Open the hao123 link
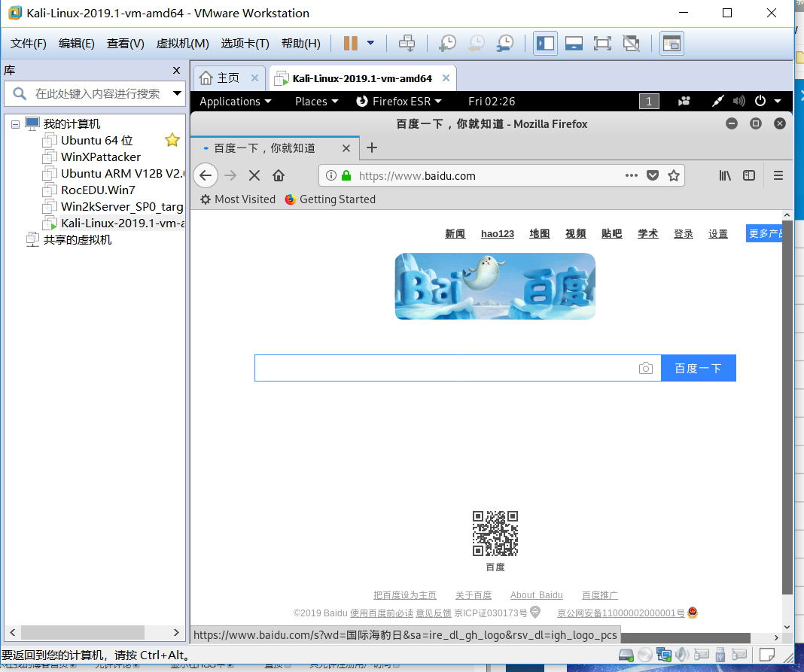Image resolution: width=804 pixels, height=672 pixels. tap(498, 234)
